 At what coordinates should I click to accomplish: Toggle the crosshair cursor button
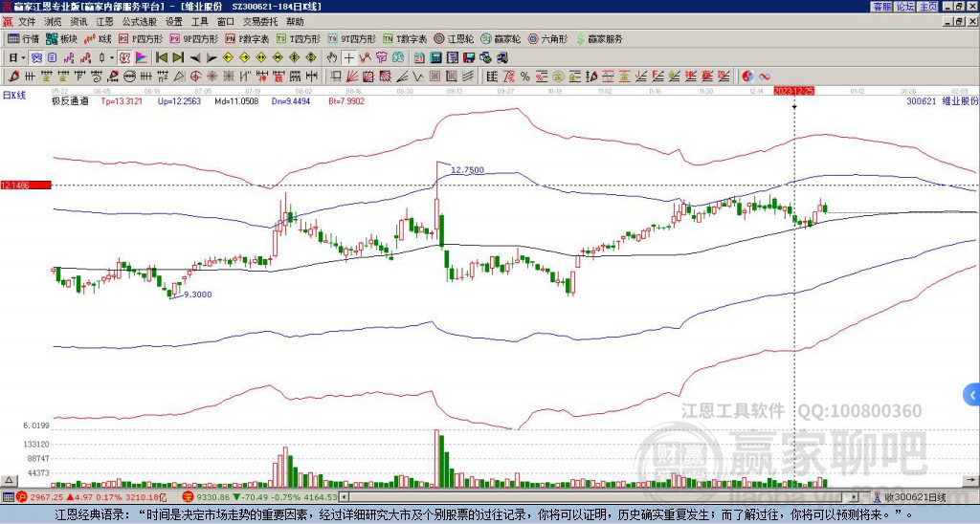click(x=348, y=58)
